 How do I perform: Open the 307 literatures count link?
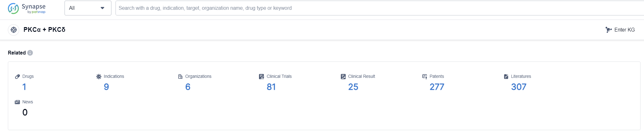click(518, 87)
